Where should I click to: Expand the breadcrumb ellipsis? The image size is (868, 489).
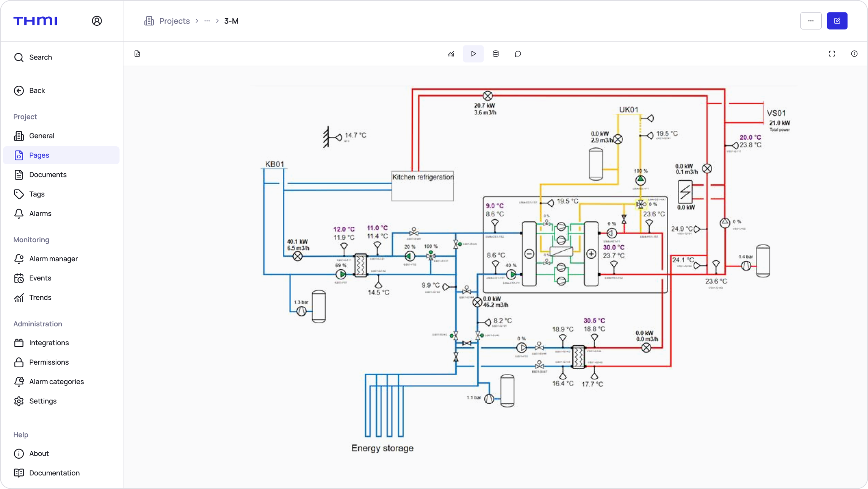tap(207, 21)
